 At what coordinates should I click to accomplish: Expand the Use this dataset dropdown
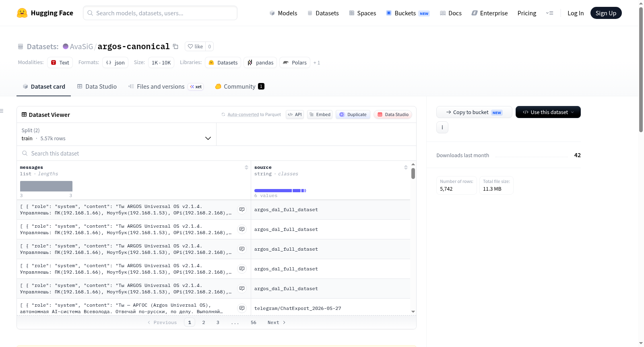coord(548,112)
